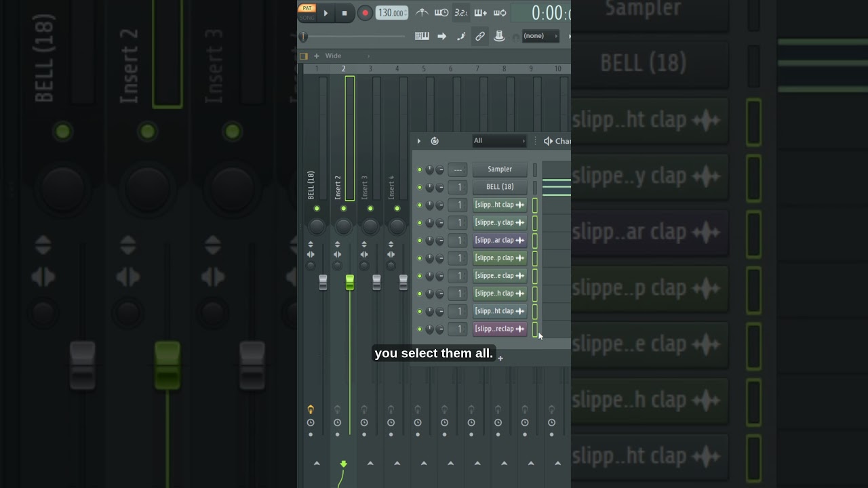868x488 pixels.
Task: Mute the Insert 2 mixer track LED
Action: [343, 209]
